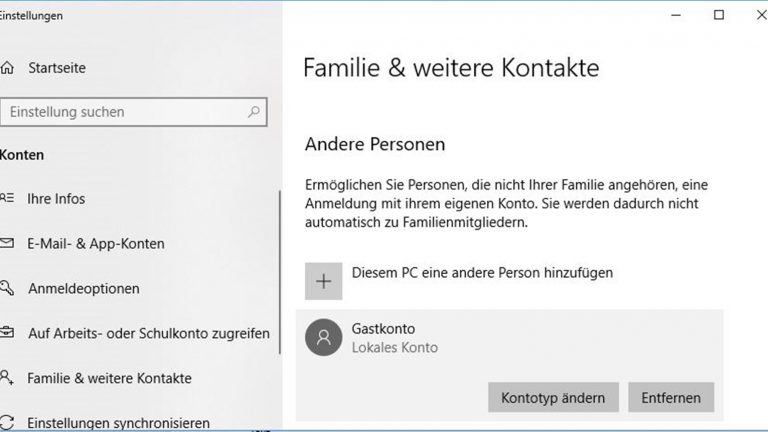Click the Ihre Infos person icon
Screen dimensions: 768x432
(x=7, y=198)
